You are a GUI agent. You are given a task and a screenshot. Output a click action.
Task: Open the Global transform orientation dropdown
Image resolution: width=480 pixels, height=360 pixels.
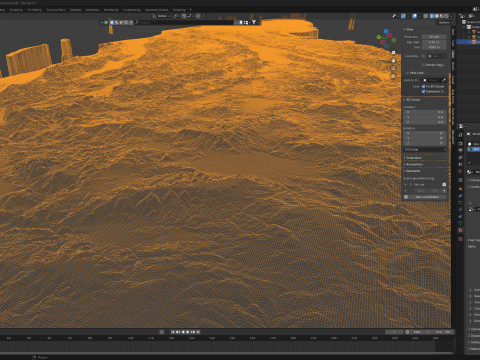point(161,16)
